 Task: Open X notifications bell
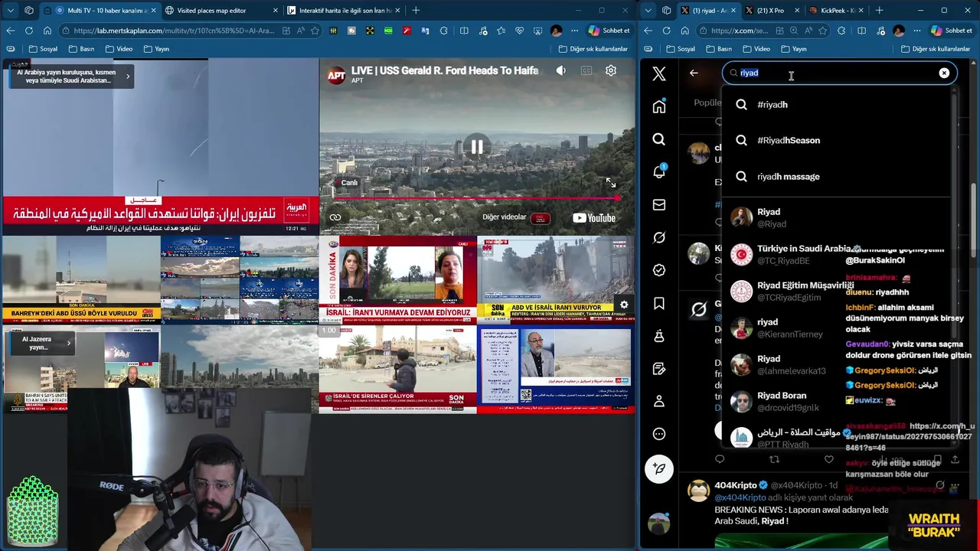659,171
